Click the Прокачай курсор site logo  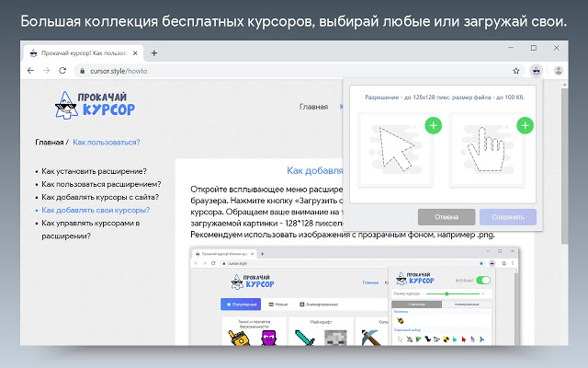tap(95, 105)
